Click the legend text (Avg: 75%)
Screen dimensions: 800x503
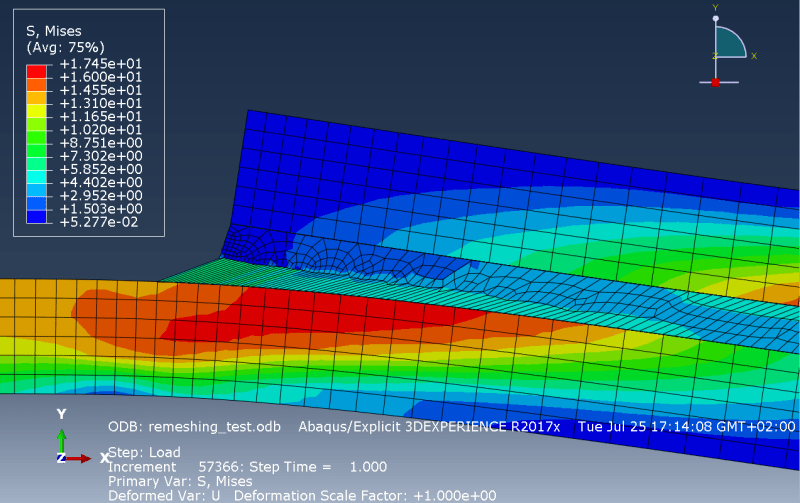pyautogui.click(x=65, y=47)
